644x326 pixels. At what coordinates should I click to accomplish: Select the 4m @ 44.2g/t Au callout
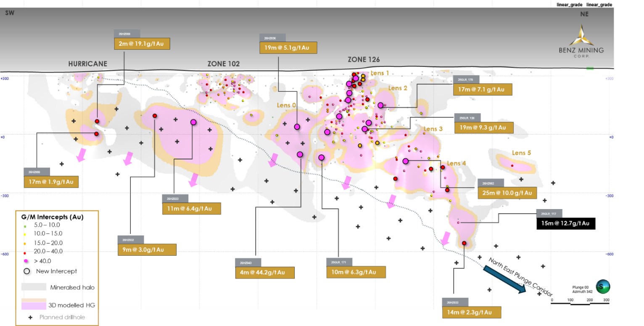click(x=265, y=273)
